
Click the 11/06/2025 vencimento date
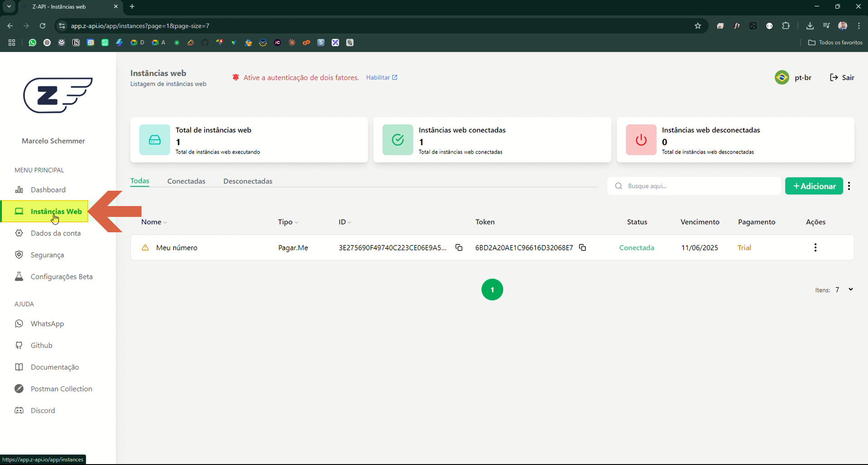pyautogui.click(x=699, y=248)
